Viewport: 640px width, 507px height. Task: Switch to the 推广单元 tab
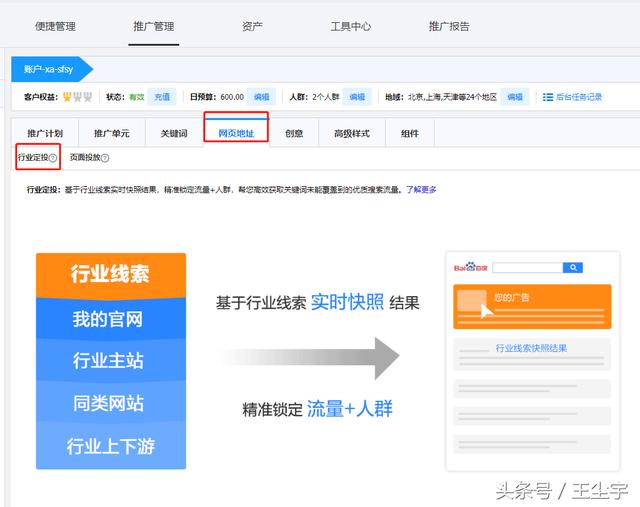(x=112, y=133)
